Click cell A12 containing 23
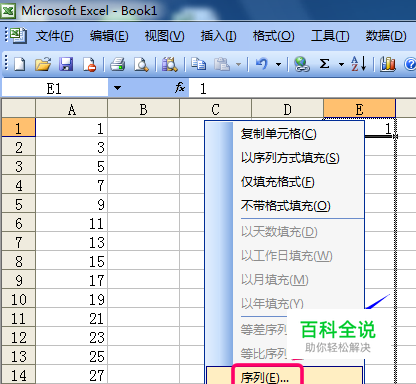This screenshot has height=384, width=416. pyautogui.click(x=71, y=337)
